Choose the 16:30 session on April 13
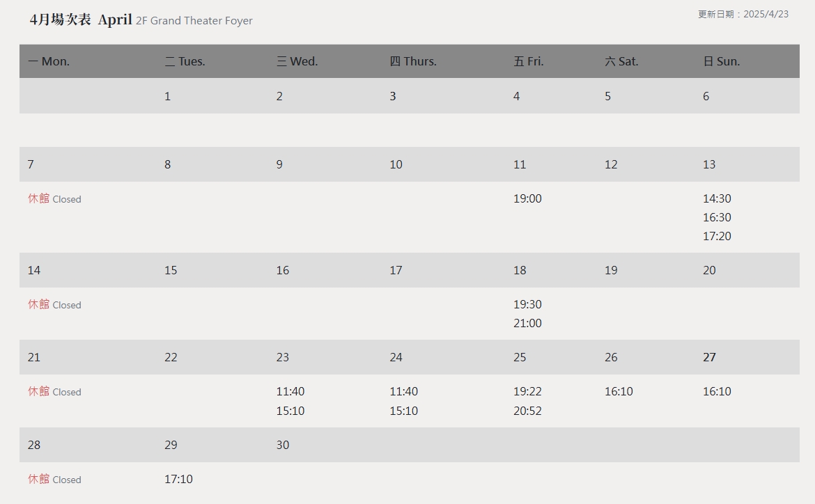Image resolution: width=815 pixels, height=504 pixels. coord(717,218)
